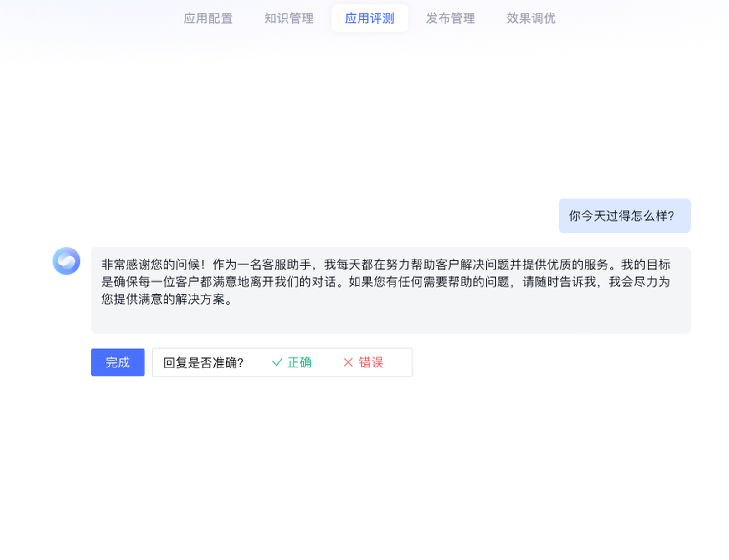Mark the reply as 正确

299,362
